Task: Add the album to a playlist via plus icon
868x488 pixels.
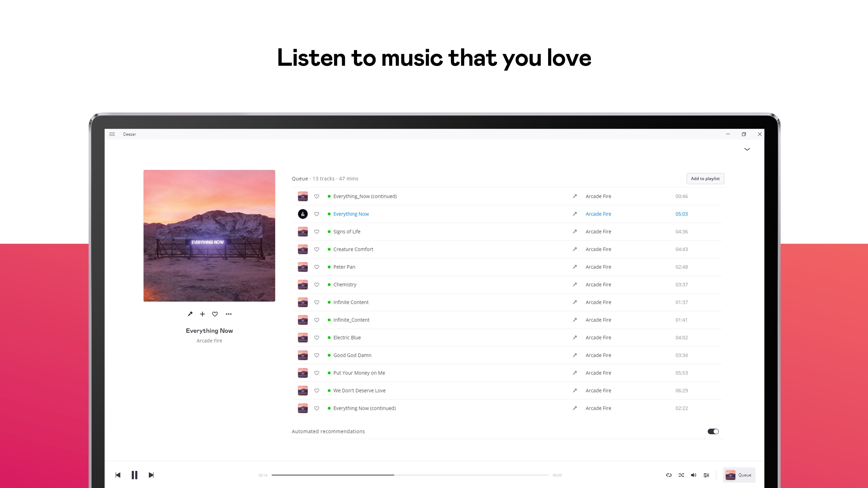Action: (202, 314)
